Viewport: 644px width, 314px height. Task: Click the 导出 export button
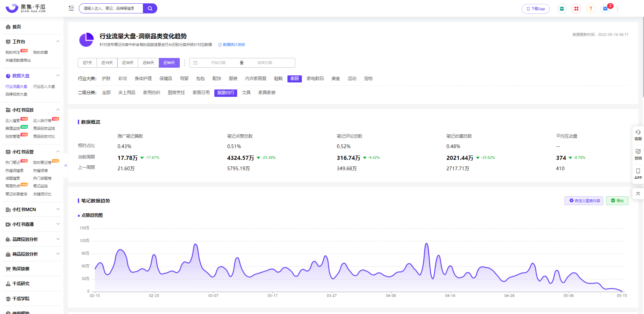pyautogui.click(x=617, y=201)
